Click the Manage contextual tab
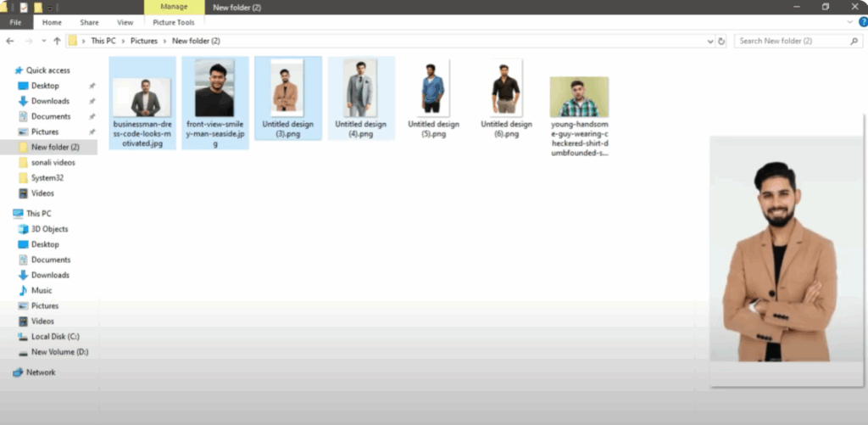 click(x=174, y=7)
